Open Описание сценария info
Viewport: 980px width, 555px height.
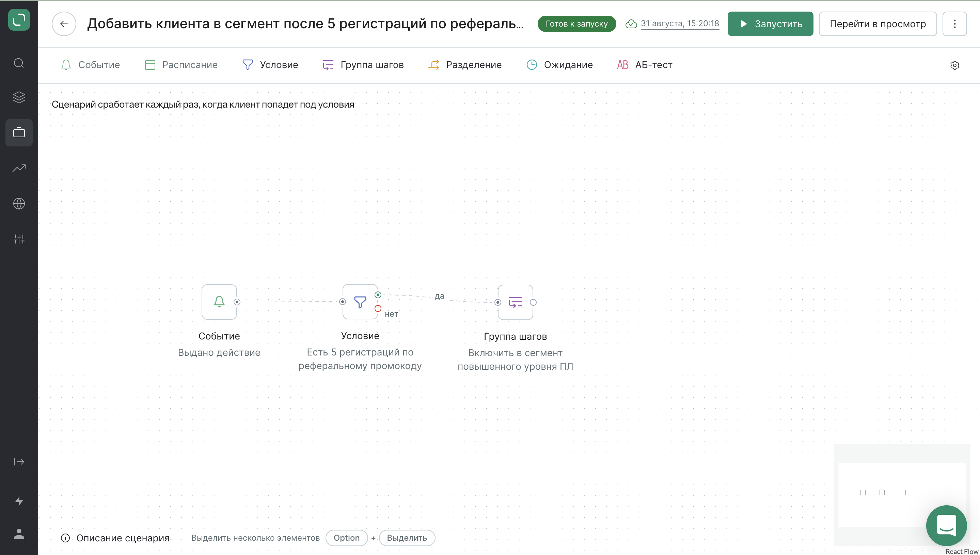point(115,538)
